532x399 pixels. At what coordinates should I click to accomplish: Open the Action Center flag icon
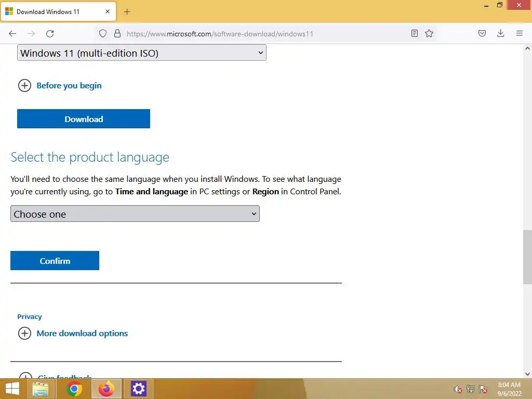click(x=483, y=389)
